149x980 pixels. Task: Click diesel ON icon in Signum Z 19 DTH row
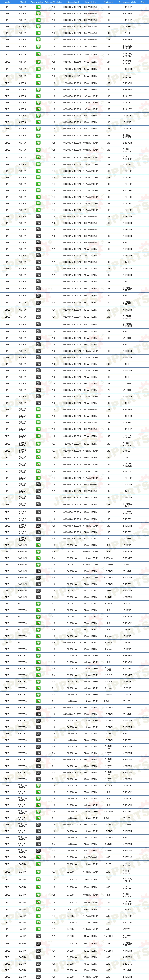tap(38, 578)
